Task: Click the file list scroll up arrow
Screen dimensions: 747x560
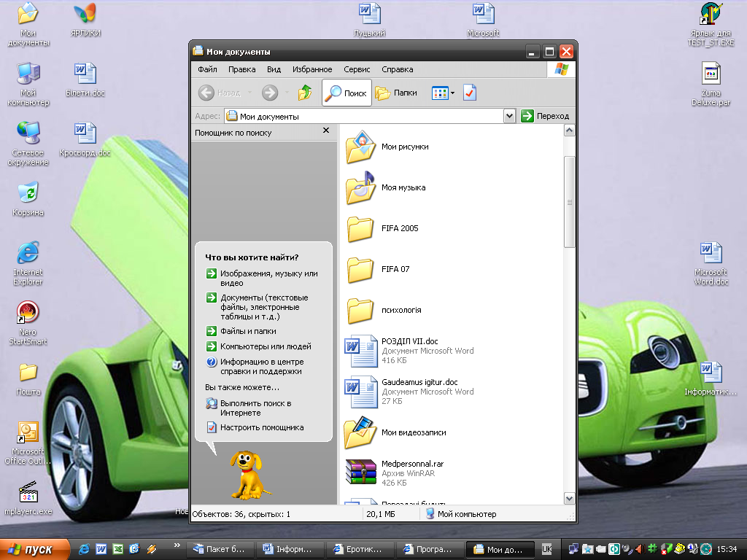Action: point(569,131)
